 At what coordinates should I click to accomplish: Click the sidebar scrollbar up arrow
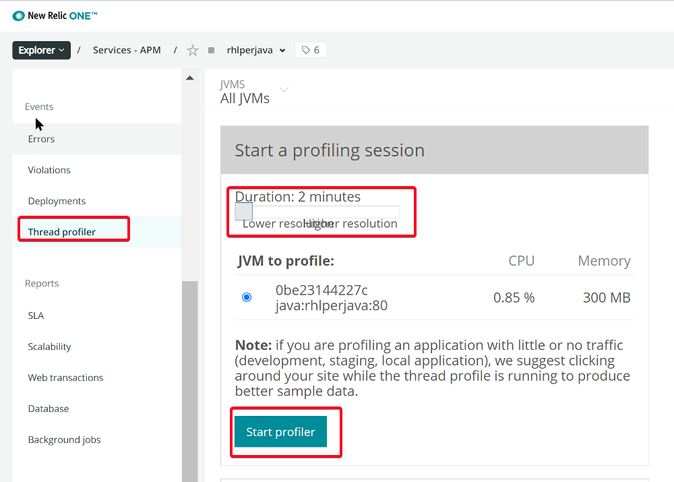(190, 78)
